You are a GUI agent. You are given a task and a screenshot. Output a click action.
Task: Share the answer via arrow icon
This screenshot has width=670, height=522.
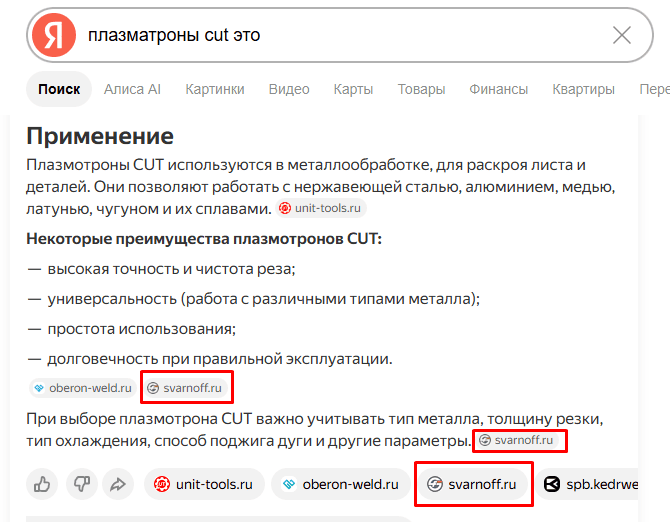coord(118,484)
